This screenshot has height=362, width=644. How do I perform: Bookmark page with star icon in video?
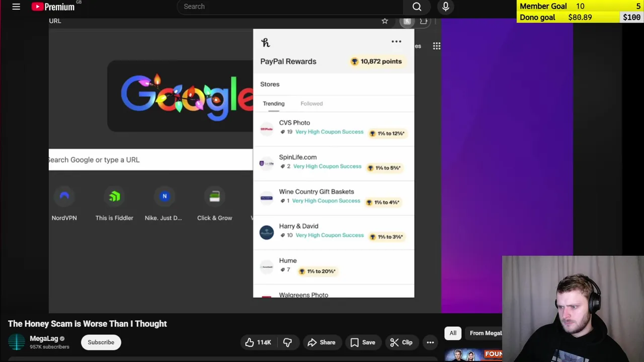pyautogui.click(x=385, y=21)
